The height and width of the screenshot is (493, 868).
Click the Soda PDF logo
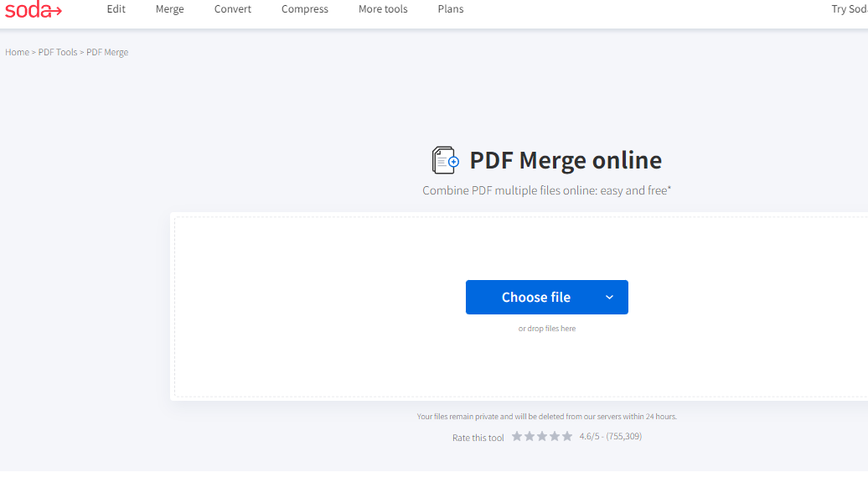pyautogui.click(x=34, y=10)
